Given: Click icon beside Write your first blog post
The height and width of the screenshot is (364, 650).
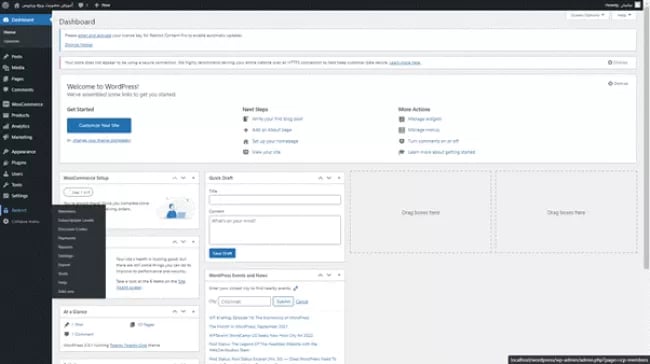Looking at the screenshot, I should click(x=245, y=119).
